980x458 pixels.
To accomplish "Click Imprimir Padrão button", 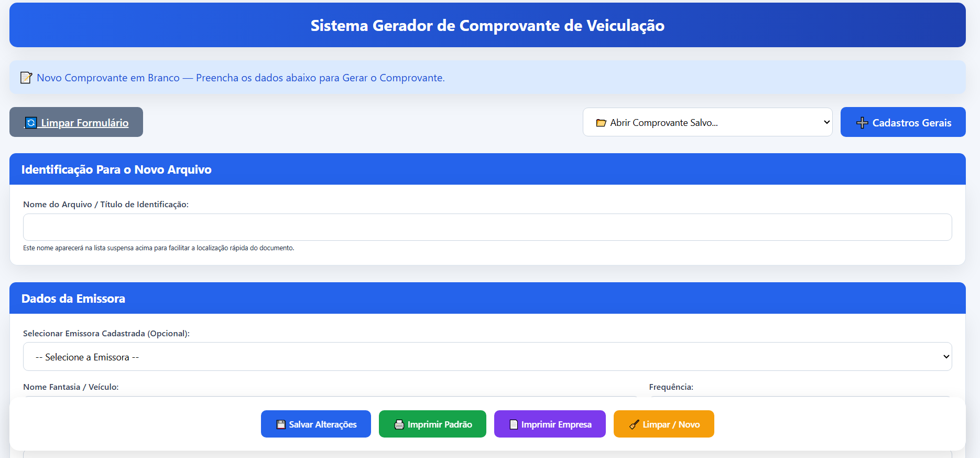I will pos(432,424).
